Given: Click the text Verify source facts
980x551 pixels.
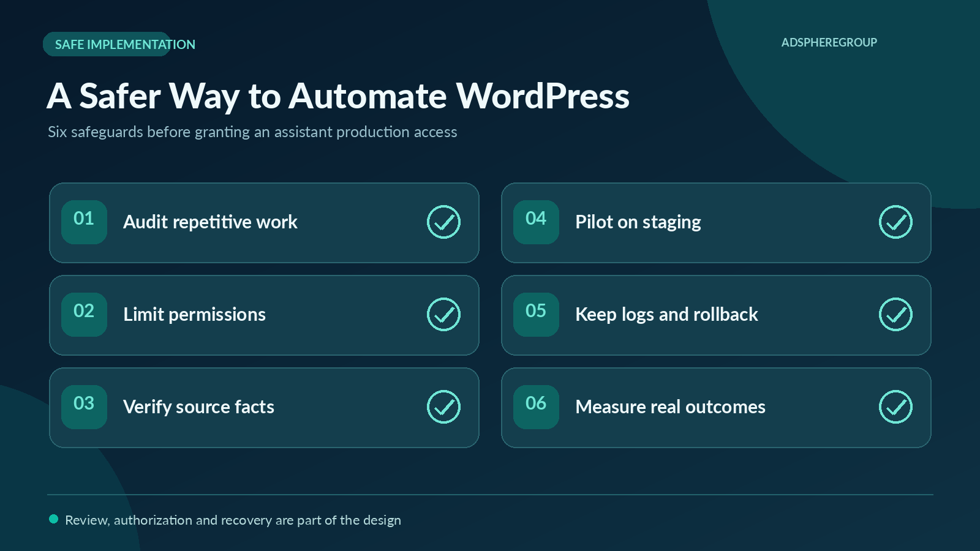Looking at the screenshot, I should click(x=198, y=407).
